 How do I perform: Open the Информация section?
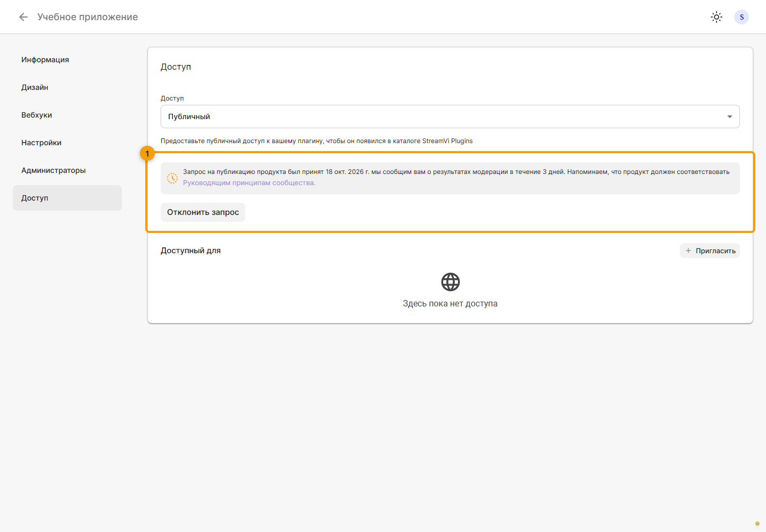[x=67, y=60]
